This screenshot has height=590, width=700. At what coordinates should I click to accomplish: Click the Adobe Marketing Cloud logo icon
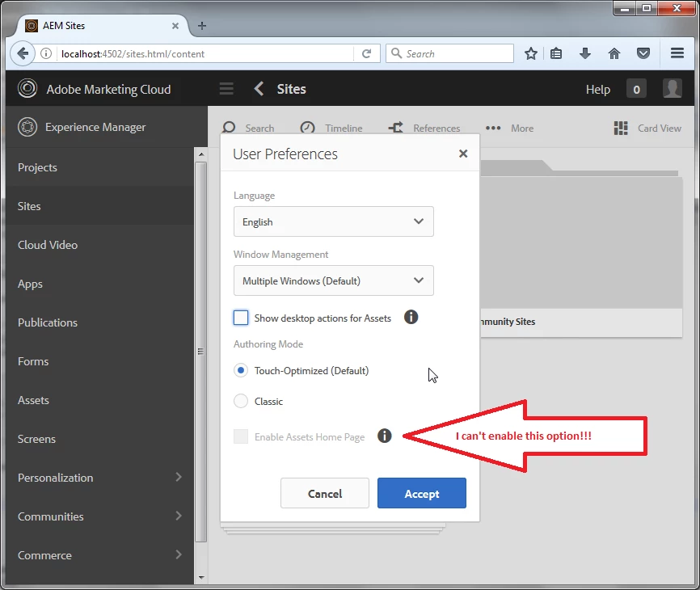(27, 88)
